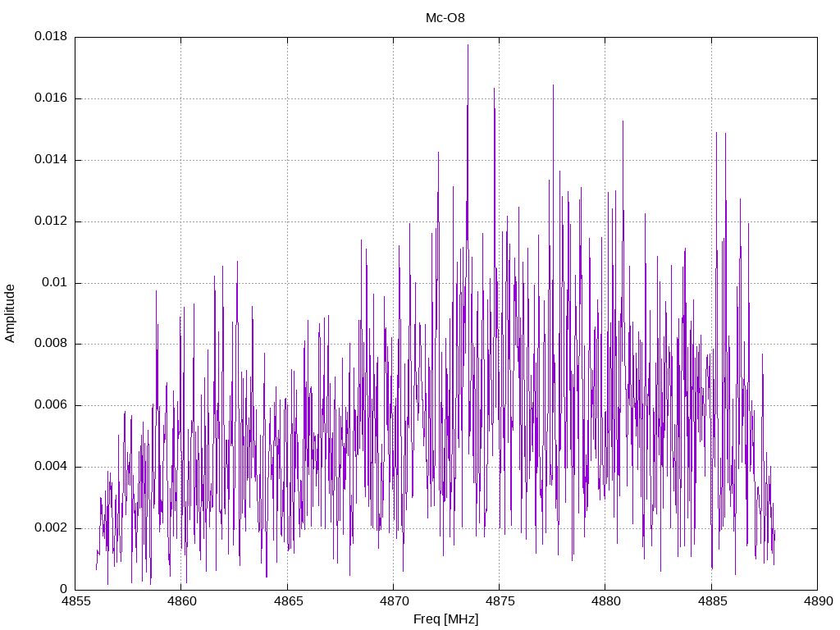Click the 4865 x-axis tick label

click(x=288, y=601)
